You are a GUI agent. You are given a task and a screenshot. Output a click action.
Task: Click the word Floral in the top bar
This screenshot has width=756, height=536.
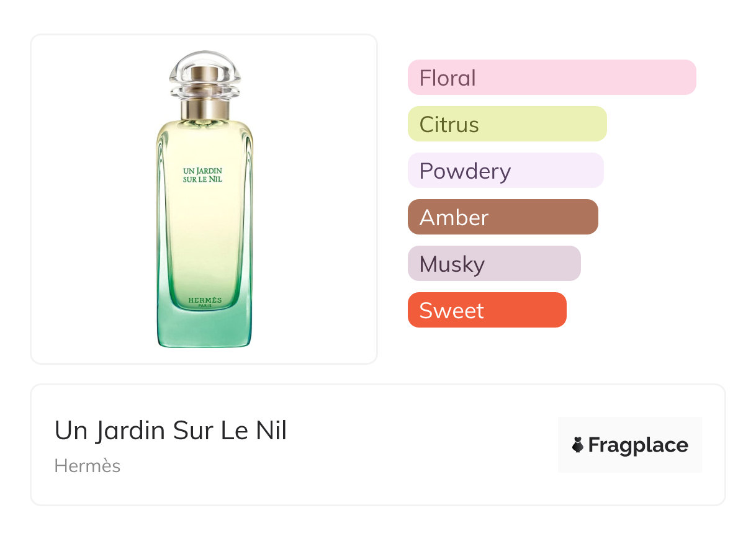[448, 78]
